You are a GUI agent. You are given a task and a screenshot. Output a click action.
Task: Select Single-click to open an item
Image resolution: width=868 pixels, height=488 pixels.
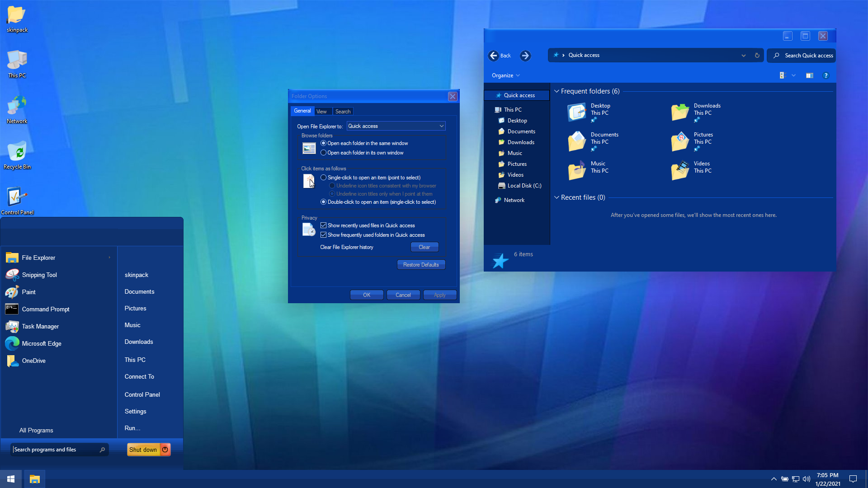pyautogui.click(x=324, y=178)
